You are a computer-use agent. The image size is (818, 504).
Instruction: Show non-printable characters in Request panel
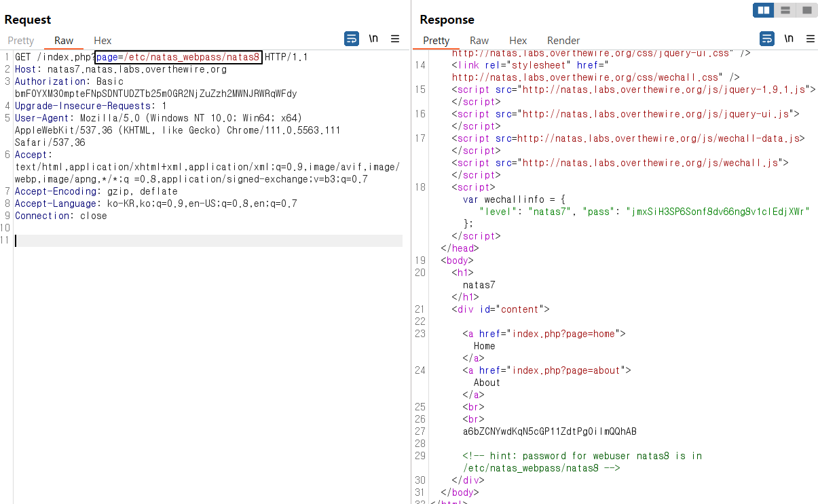[373, 39]
